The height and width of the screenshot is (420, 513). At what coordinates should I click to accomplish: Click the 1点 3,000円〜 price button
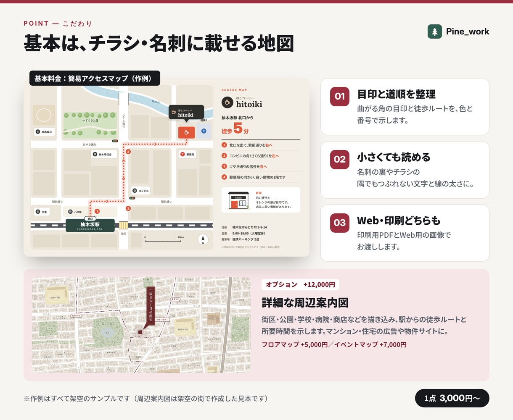[x=452, y=398]
